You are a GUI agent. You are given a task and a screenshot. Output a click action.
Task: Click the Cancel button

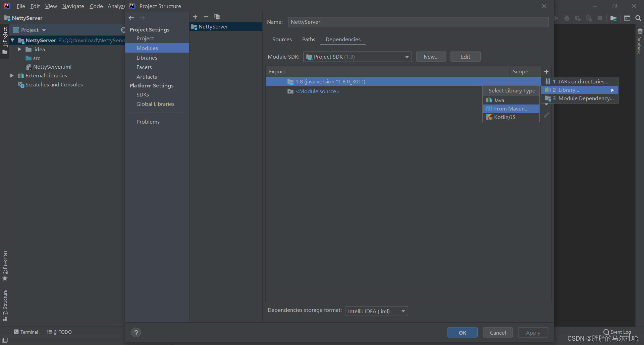coord(498,333)
